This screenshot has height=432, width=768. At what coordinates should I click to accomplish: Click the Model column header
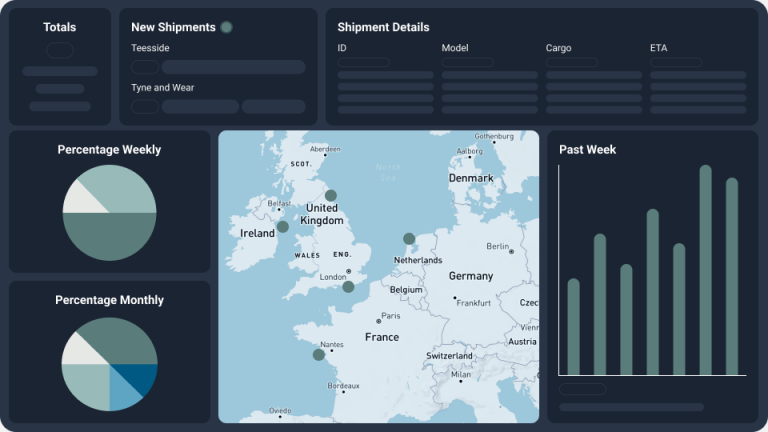(455, 48)
